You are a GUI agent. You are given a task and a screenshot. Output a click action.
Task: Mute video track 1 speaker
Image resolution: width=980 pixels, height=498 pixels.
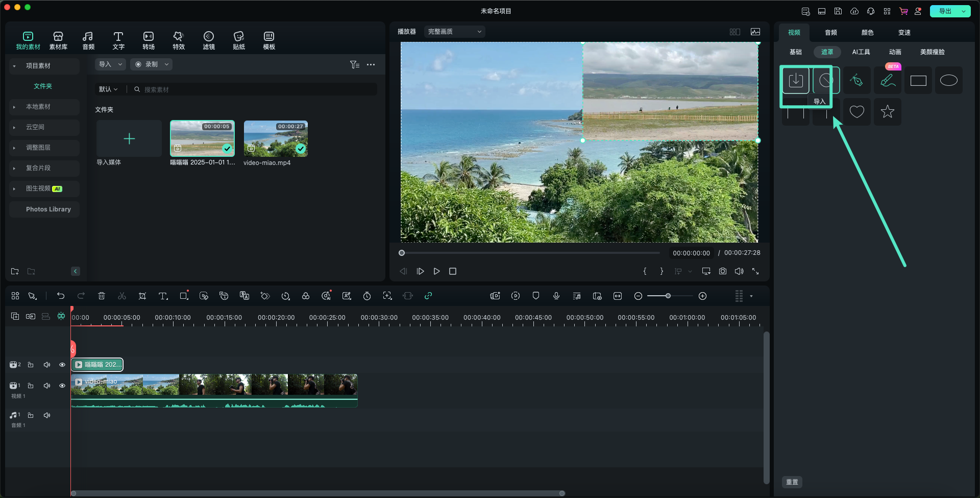[47, 386]
